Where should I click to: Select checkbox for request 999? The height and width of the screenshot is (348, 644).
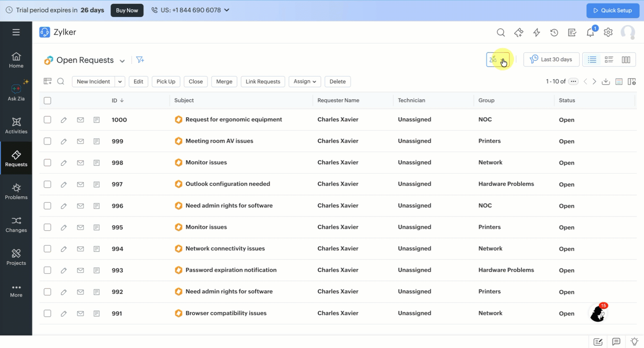(47, 141)
